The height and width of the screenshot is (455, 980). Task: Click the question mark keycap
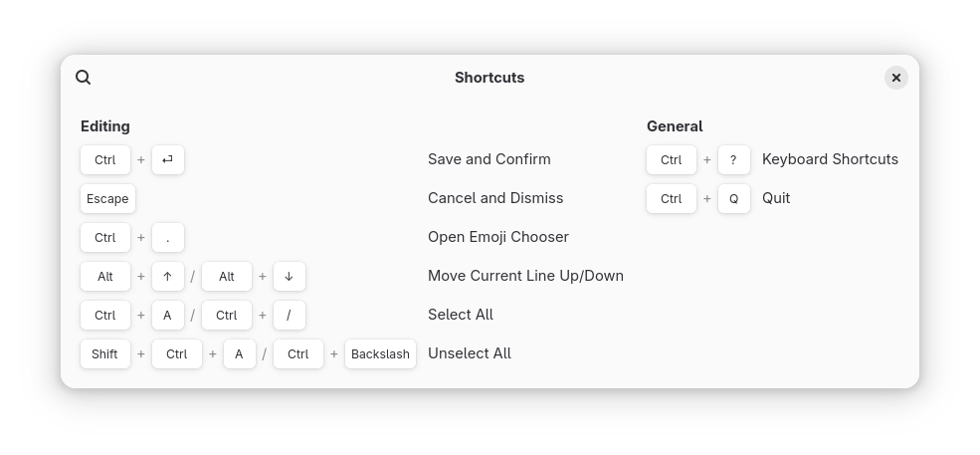coord(733,159)
